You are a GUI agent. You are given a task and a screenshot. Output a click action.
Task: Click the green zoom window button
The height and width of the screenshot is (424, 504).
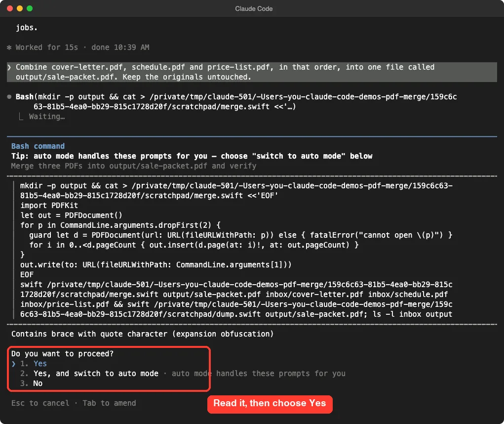coord(30,8)
